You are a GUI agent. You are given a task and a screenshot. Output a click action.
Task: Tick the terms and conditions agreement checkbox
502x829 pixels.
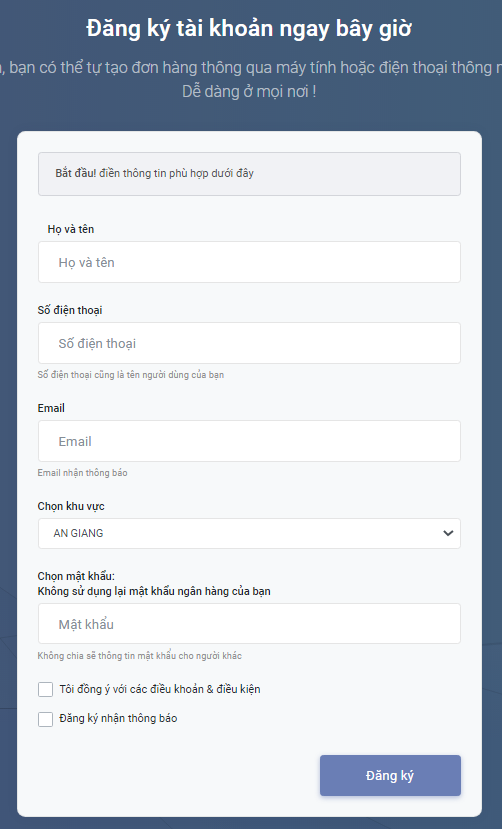(45, 689)
